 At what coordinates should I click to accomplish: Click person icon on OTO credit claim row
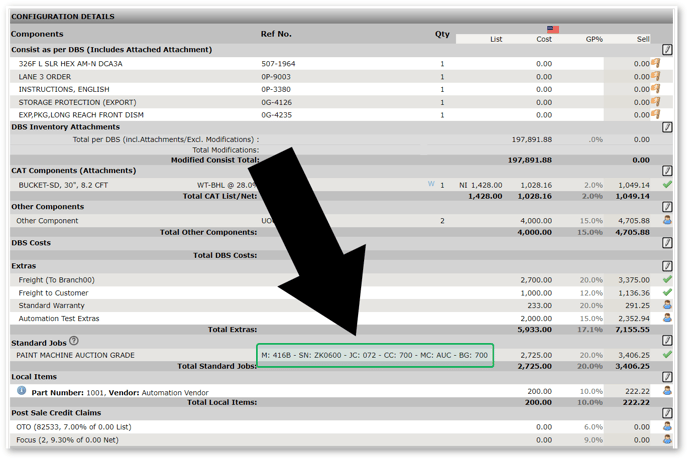point(667,427)
